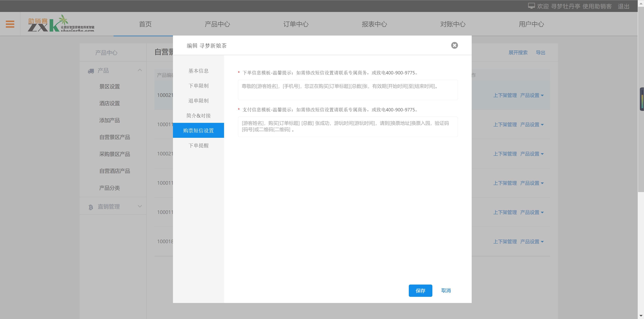This screenshot has width=644, height=319.
Task: Open the hamburger navigation menu
Action: [x=10, y=24]
